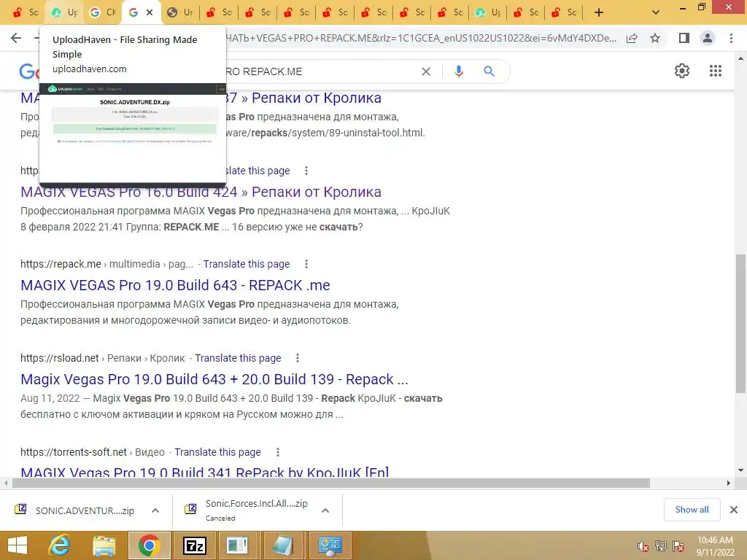This screenshot has height=560, width=747.
Task: Click the muted volume tray icon
Action: [643, 546]
